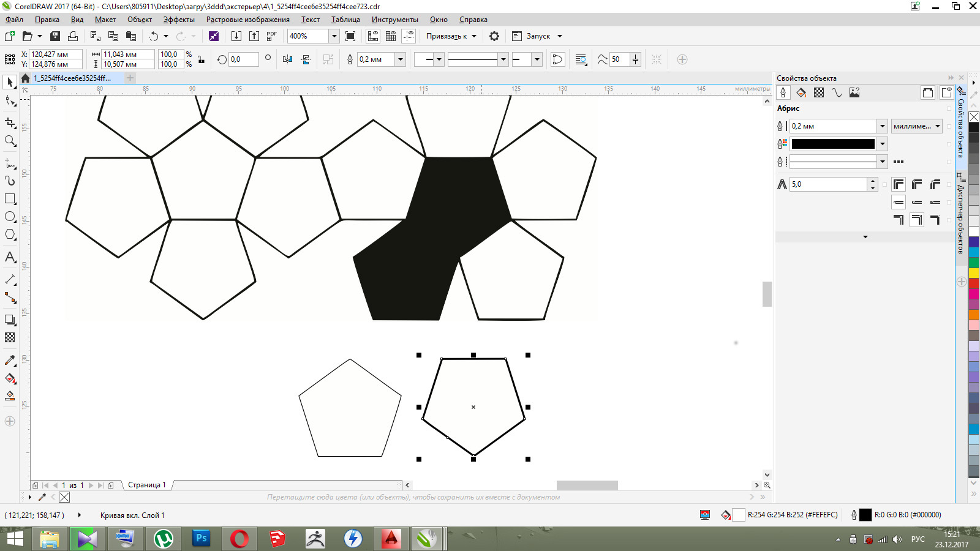Select the Pick tool in toolbox
980x551 pixels.
click(10, 82)
